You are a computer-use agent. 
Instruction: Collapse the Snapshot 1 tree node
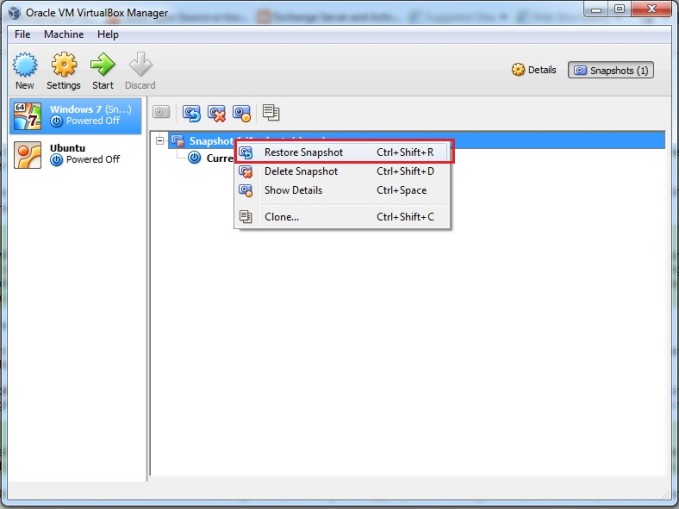pos(160,140)
